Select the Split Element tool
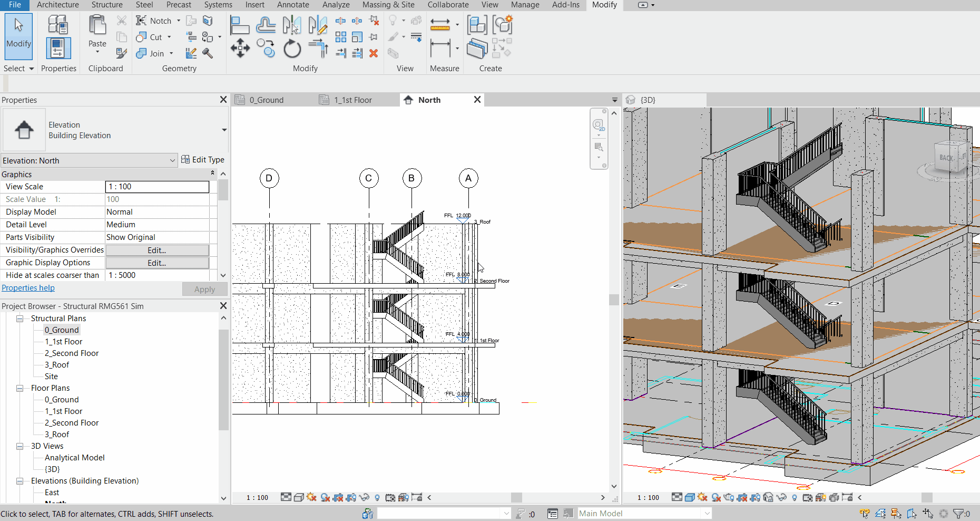980x521 pixels. click(341, 21)
